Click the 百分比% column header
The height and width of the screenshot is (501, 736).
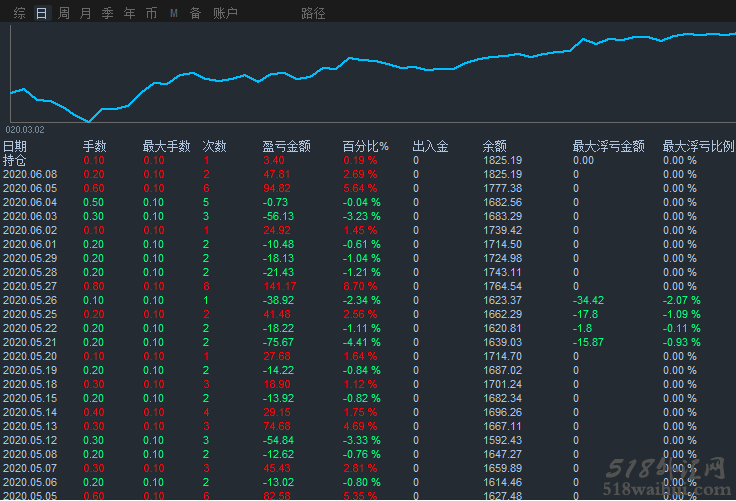coord(365,146)
